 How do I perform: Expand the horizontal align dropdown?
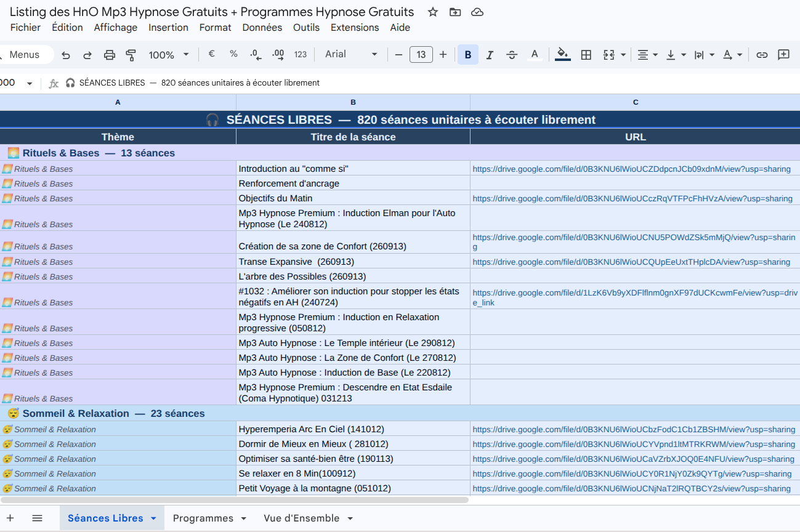pyautogui.click(x=647, y=55)
